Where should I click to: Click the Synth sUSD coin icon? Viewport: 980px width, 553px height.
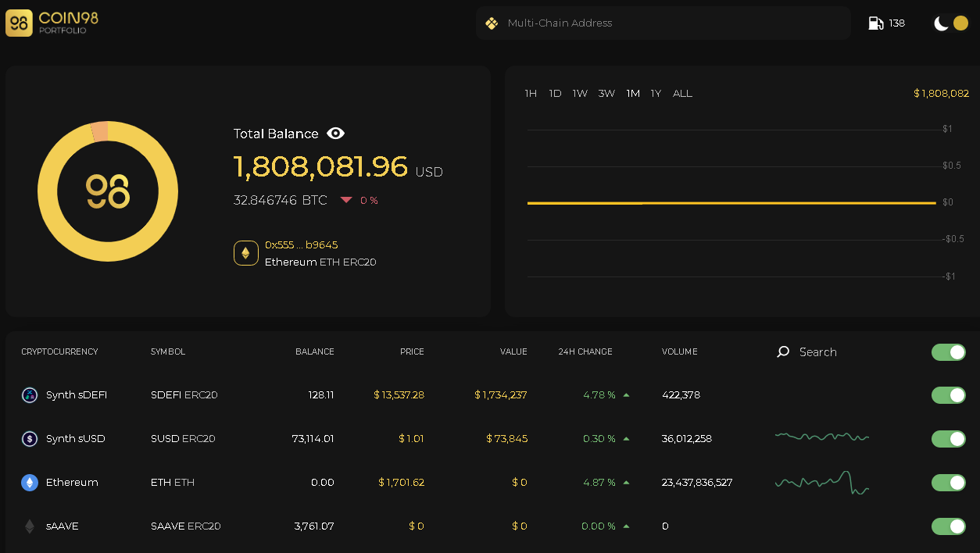30,439
